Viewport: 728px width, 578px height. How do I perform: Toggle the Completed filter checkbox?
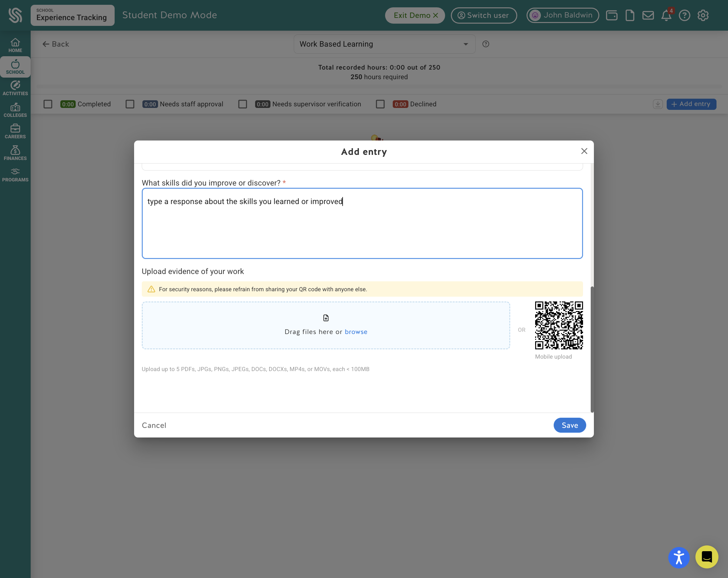(x=48, y=104)
